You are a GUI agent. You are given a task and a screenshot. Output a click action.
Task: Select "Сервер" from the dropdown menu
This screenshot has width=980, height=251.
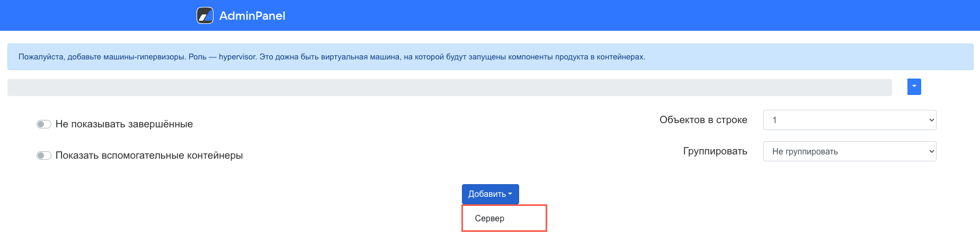pyautogui.click(x=490, y=219)
